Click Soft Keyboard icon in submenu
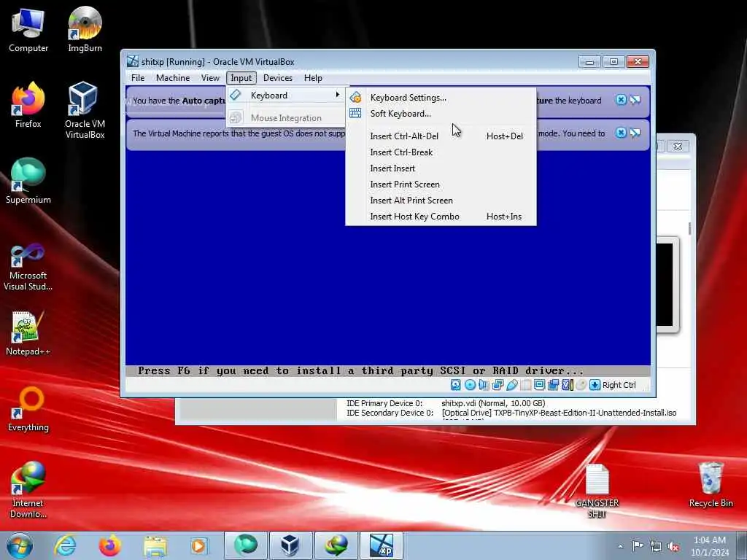The width and height of the screenshot is (747, 560). pyautogui.click(x=355, y=113)
